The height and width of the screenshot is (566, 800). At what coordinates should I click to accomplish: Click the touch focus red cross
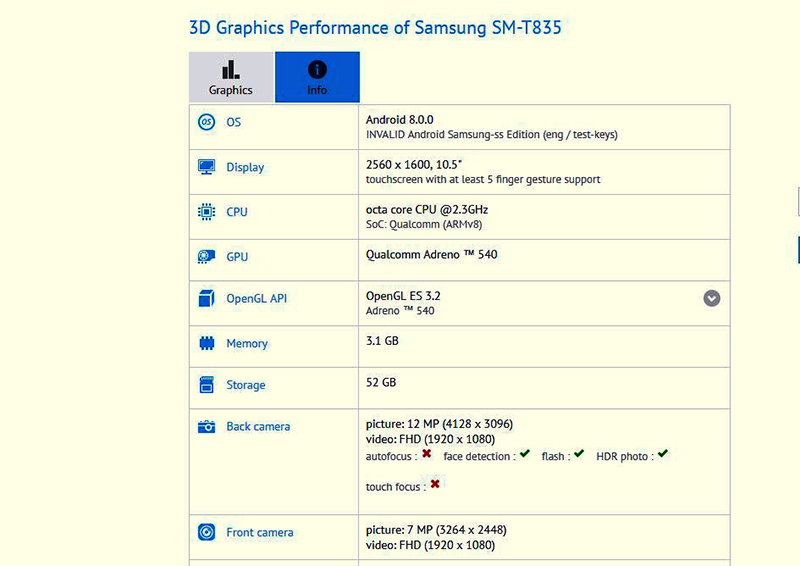coord(435,483)
